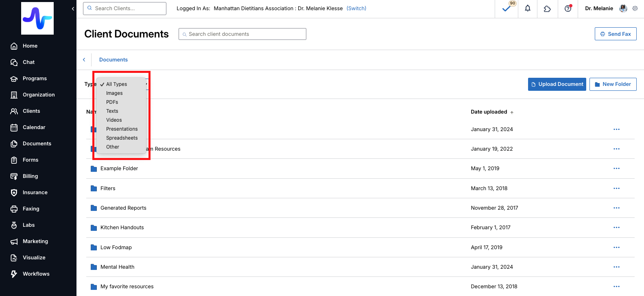Click the Search Clients field
This screenshot has width=644, height=296.
point(124,9)
